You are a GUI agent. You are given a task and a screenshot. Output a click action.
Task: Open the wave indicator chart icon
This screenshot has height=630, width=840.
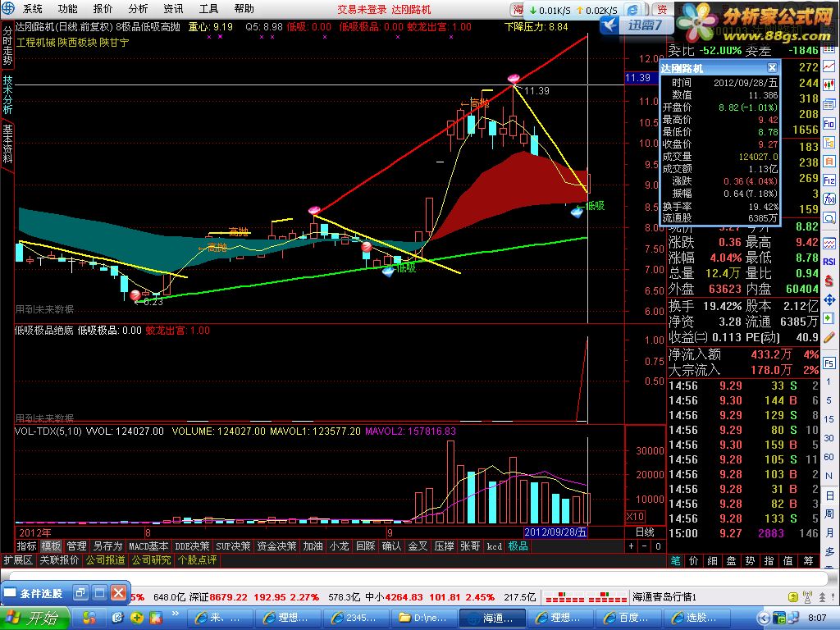coord(829,243)
